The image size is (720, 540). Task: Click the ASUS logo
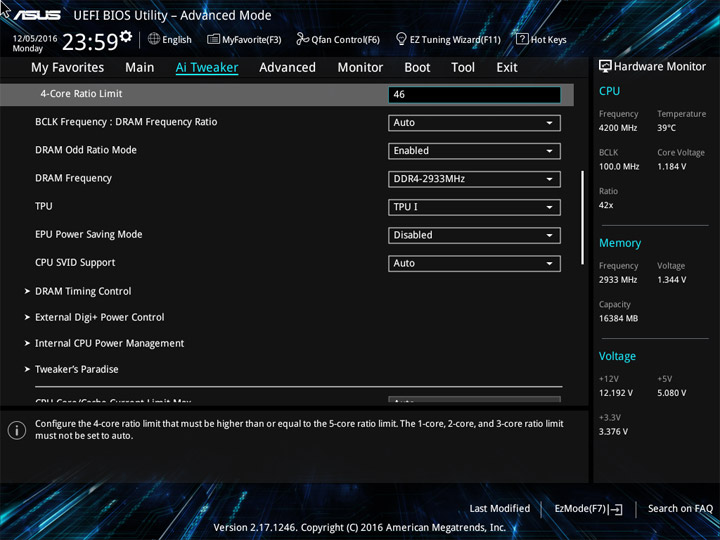pos(37,15)
